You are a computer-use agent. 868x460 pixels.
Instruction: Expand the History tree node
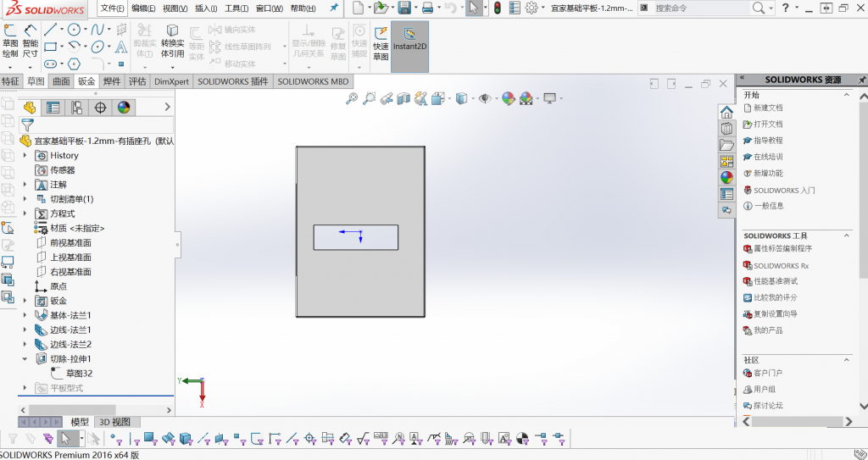25,156
